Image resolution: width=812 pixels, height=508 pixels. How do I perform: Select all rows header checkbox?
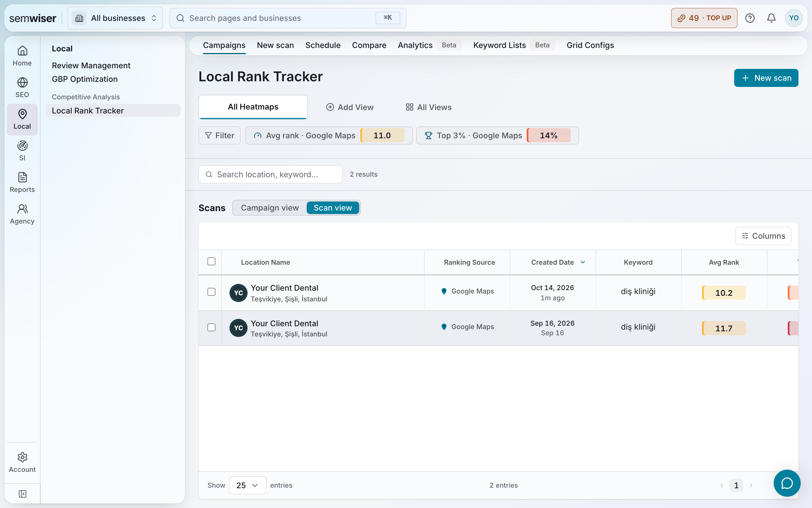tap(211, 261)
